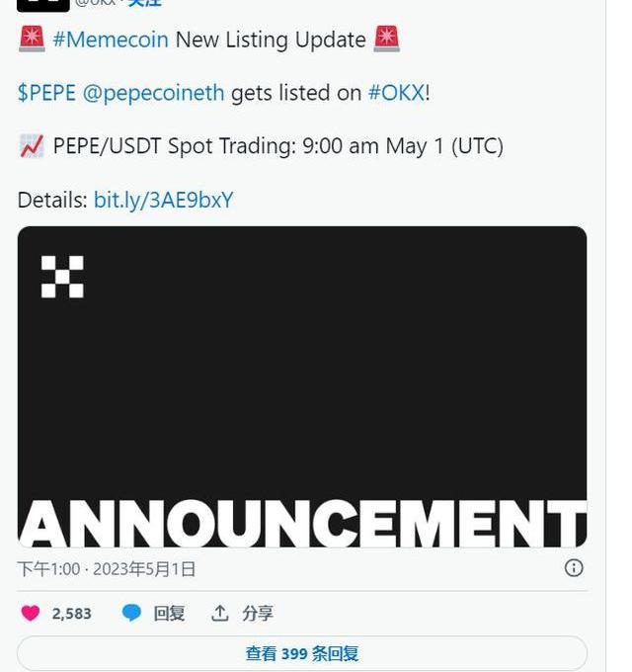632x672 pixels.
Task: Click the OKX checkered logo in the image
Action: point(62,277)
